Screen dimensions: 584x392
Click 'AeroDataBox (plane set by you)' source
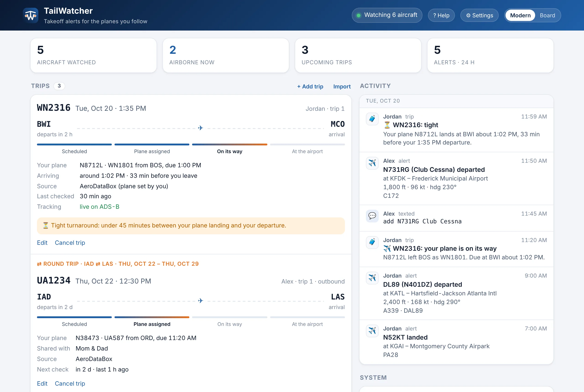[x=124, y=186]
